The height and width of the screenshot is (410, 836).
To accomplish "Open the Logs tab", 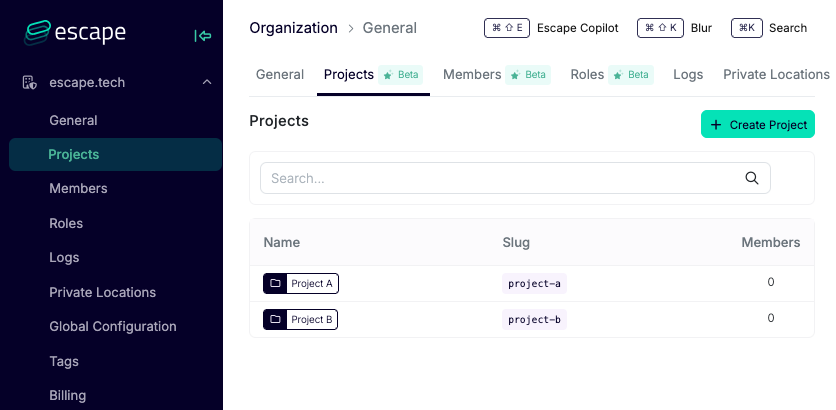I will (688, 75).
